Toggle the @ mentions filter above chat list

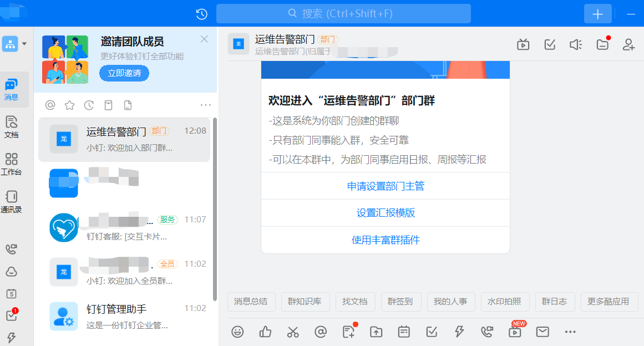pos(50,105)
